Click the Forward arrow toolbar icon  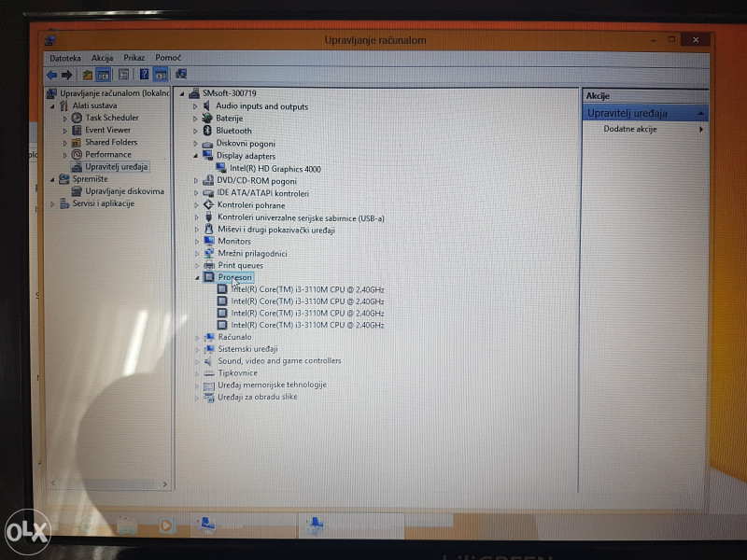tap(66, 75)
